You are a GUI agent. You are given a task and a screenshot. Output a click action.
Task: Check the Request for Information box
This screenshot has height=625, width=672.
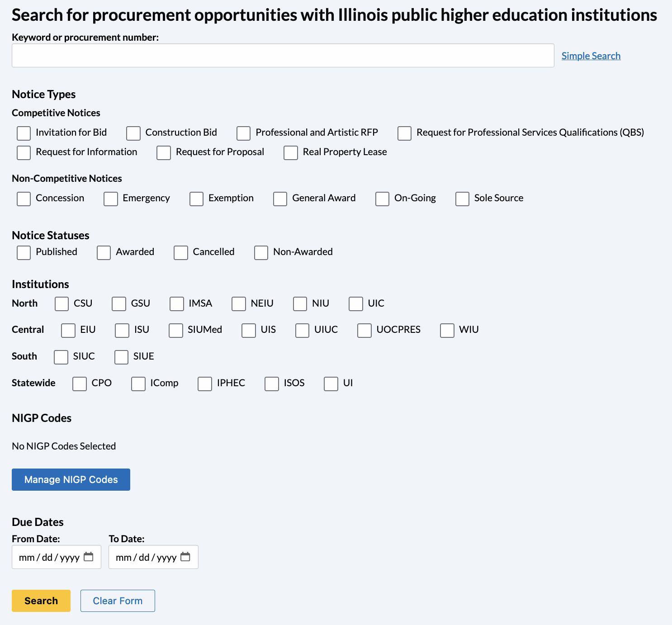[24, 153]
